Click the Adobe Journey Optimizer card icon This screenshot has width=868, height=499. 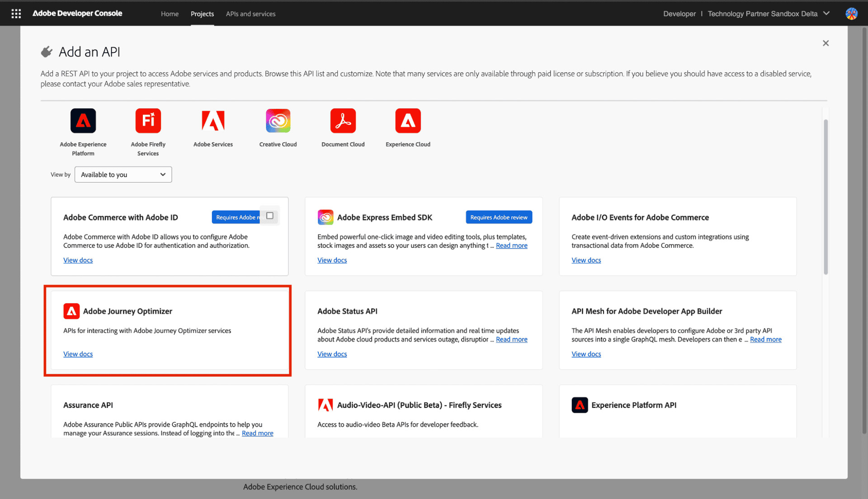click(71, 311)
